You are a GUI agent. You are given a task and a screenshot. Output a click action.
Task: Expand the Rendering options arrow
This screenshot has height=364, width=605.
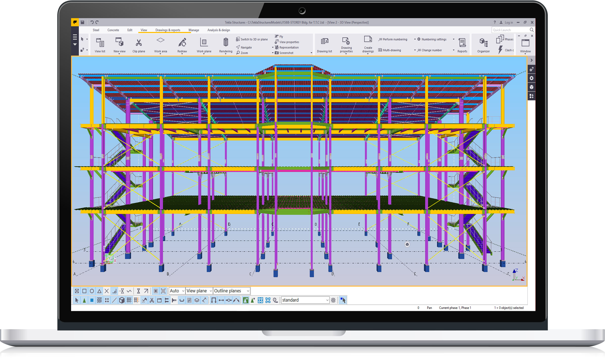pyautogui.click(x=226, y=54)
